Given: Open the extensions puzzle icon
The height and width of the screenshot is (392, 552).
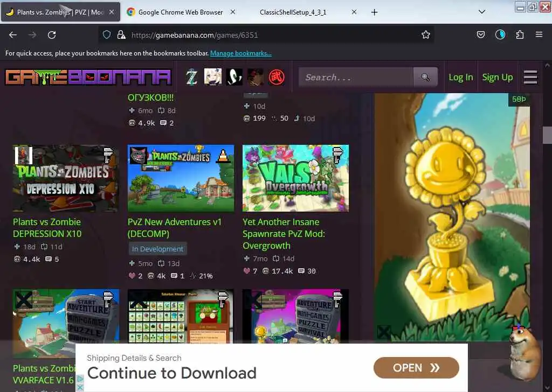Looking at the screenshot, I should [x=520, y=34].
